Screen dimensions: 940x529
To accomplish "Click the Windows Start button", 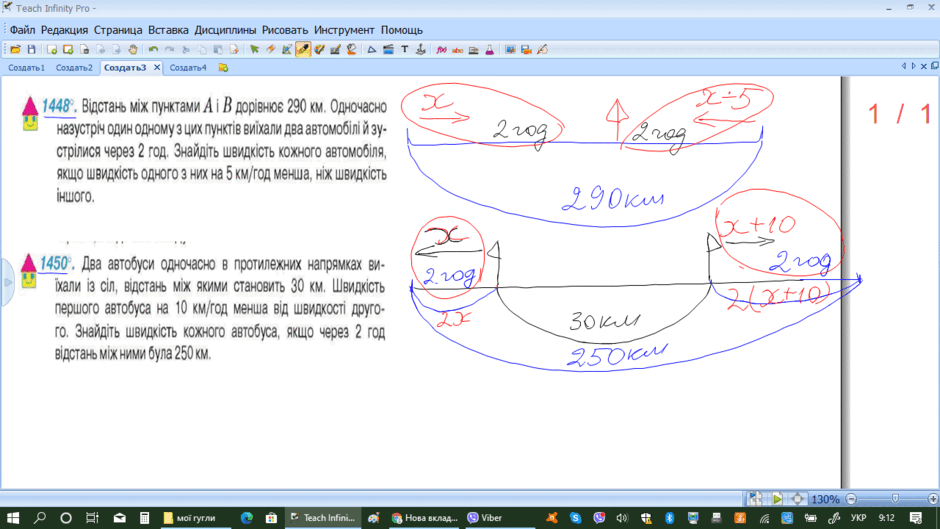I will coord(12,518).
